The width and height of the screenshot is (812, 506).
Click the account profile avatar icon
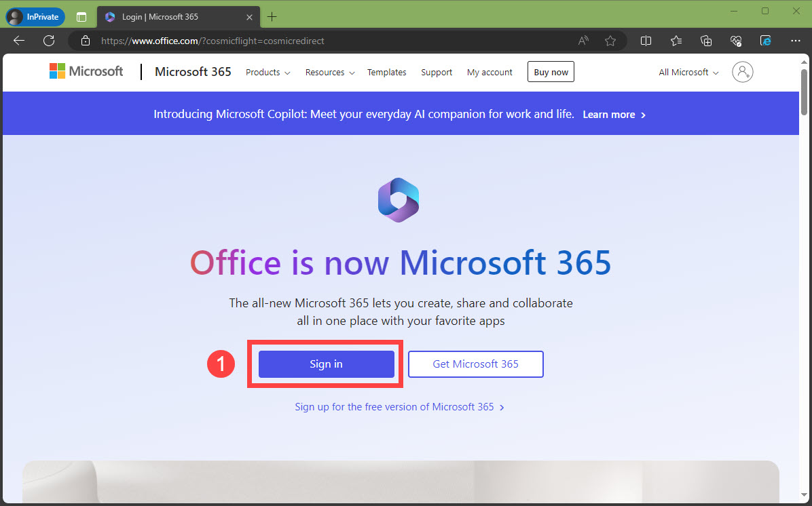pos(743,72)
